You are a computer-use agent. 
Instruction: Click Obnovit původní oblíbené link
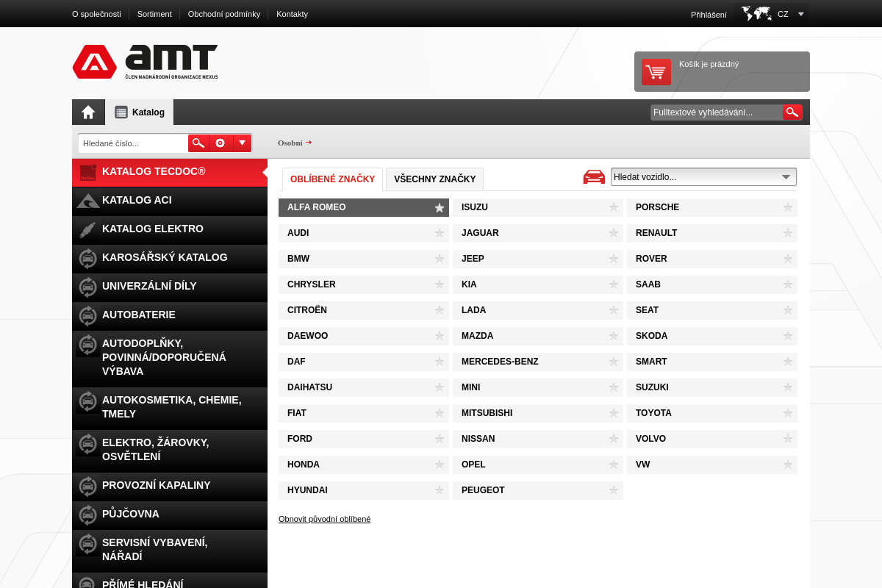coord(324,519)
